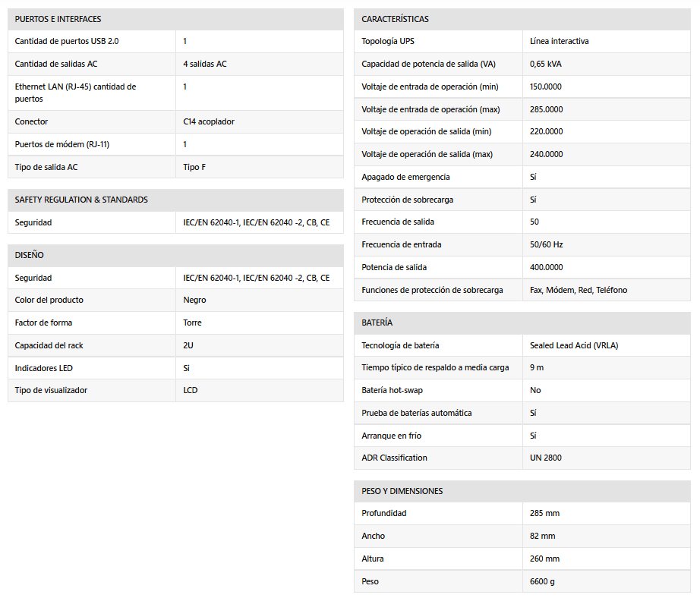
Task: Click the 'Sealed Lead Acid (VRLA)' value
Action: [x=574, y=345]
